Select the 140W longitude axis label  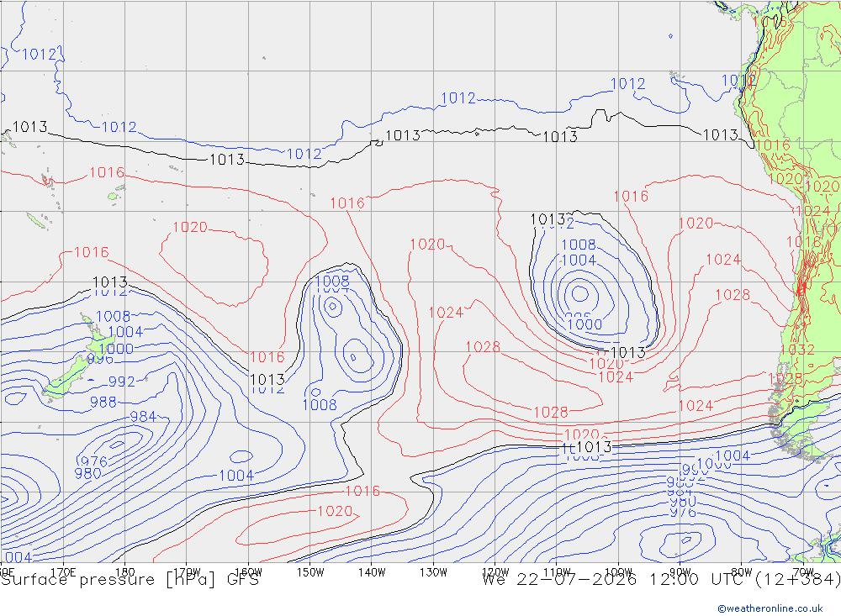[x=372, y=572]
